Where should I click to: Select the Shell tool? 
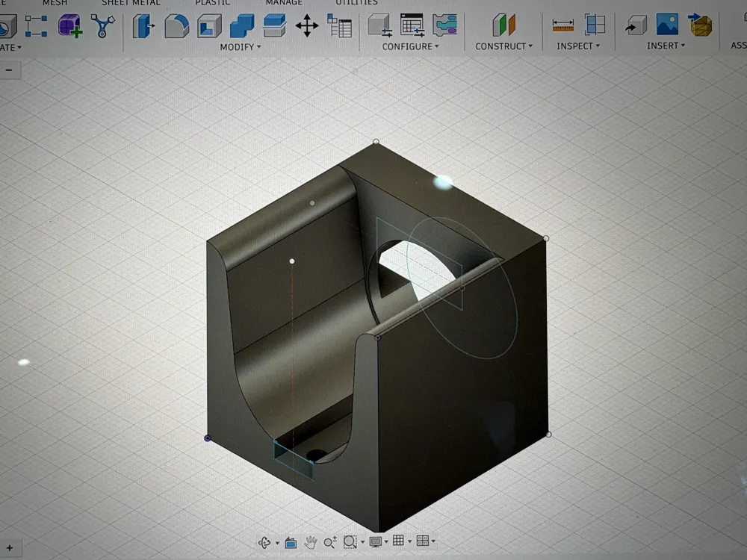coord(209,25)
